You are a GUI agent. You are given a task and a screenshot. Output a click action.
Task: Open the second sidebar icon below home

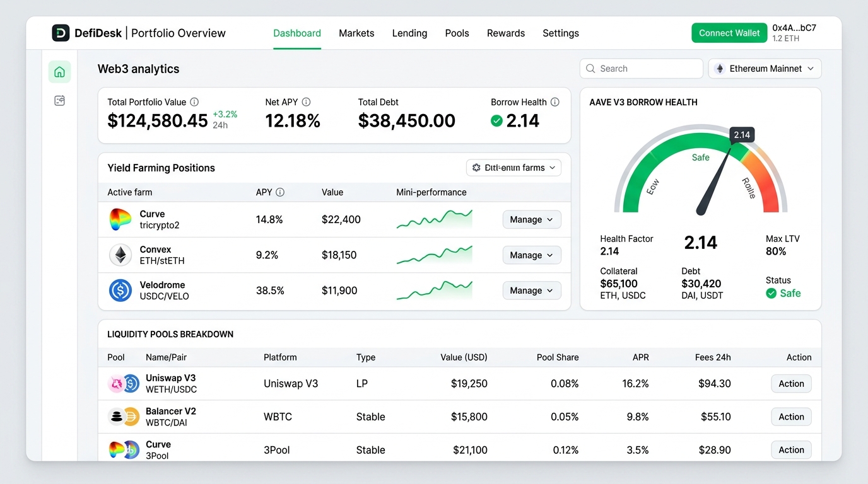tap(59, 101)
